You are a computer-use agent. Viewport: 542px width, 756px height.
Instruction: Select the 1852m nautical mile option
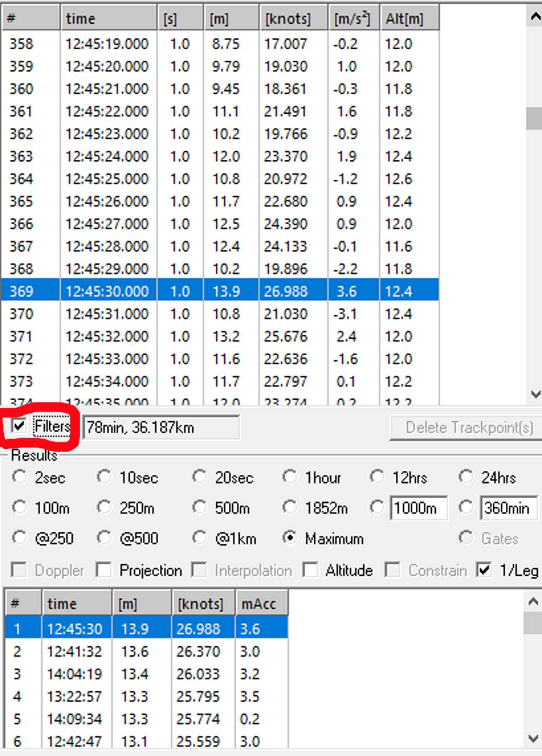pyautogui.click(x=290, y=507)
